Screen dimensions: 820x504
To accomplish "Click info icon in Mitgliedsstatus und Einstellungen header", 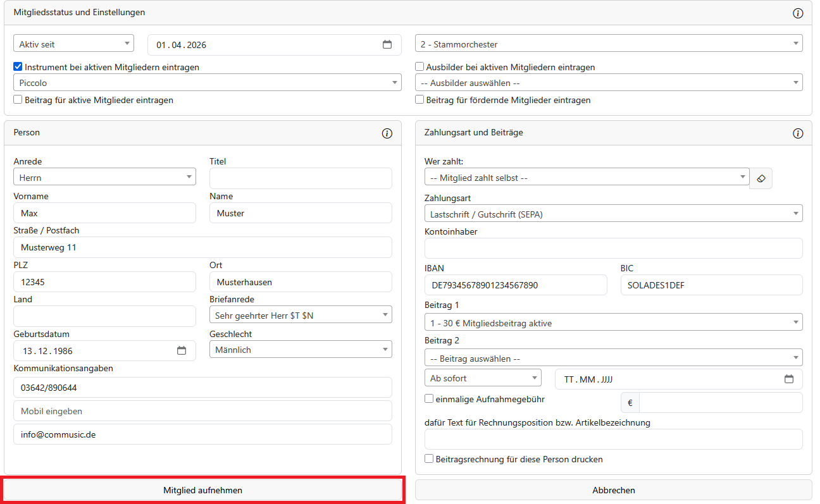I will 798,13.
